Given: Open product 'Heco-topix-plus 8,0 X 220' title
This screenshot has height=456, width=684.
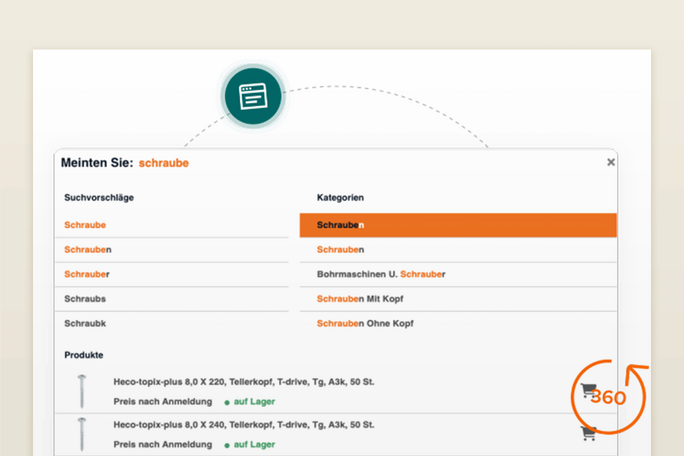Looking at the screenshot, I should pyautogui.click(x=244, y=382).
